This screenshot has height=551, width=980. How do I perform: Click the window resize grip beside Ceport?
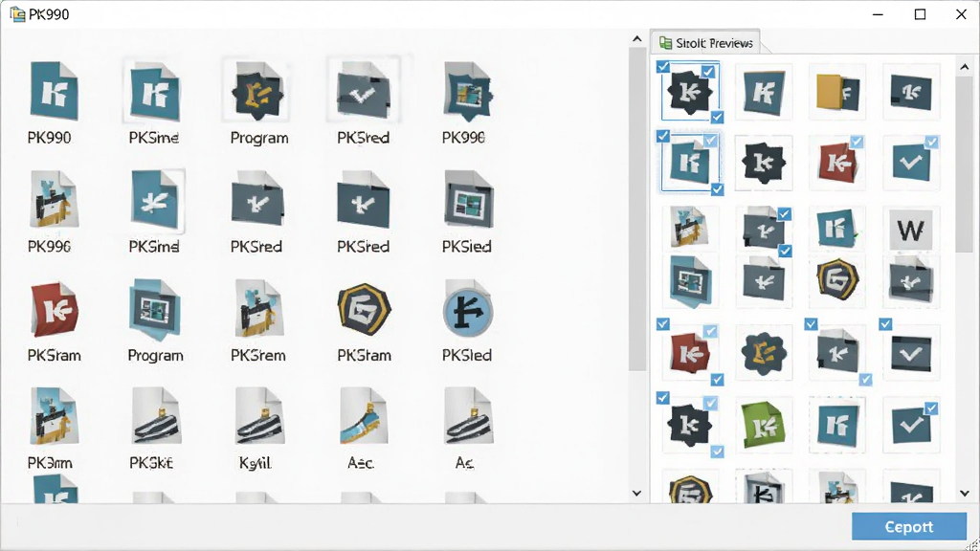click(x=973, y=544)
